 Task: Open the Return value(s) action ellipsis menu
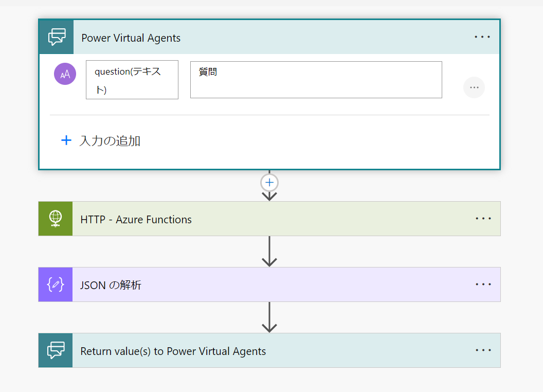click(x=483, y=350)
